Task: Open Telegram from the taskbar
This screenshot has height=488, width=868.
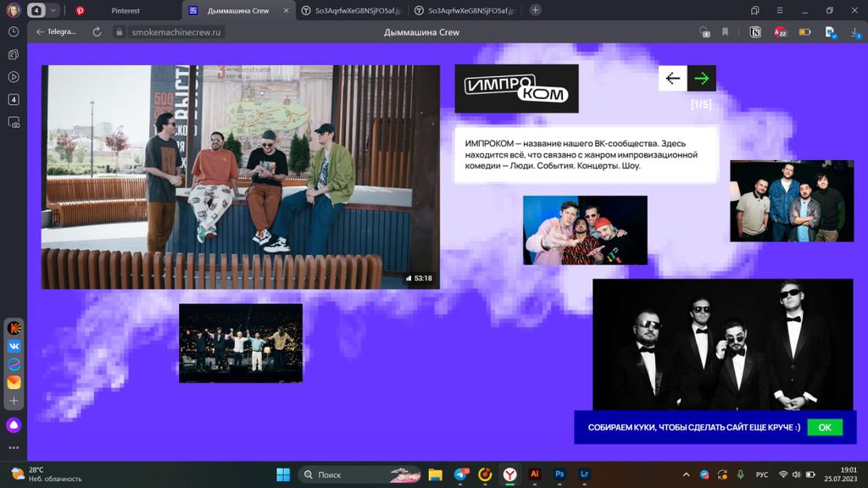Action: pos(460,474)
